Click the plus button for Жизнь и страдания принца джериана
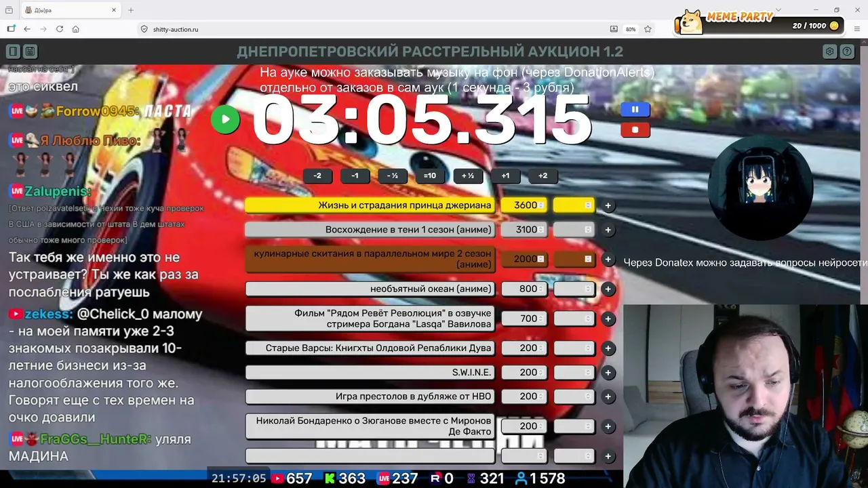 click(608, 205)
